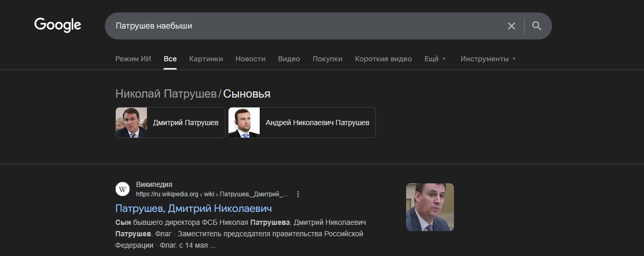The height and width of the screenshot is (256, 644).
Task: Open the Покупки tab
Action: (x=327, y=59)
